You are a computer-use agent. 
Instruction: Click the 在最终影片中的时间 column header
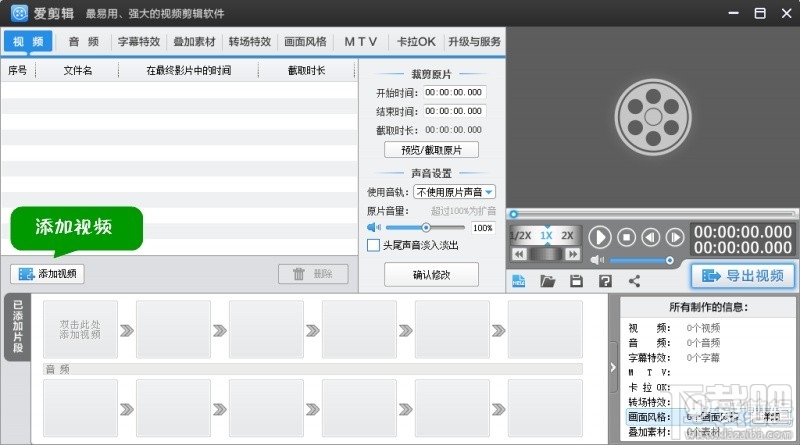pyautogui.click(x=189, y=70)
